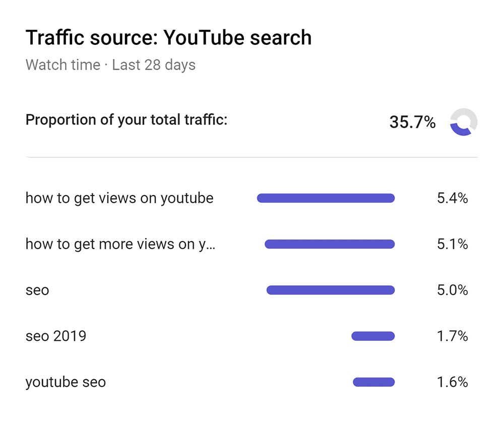Screen dimensions: 504x422
Task: Open the 'seo 2019' search term
Action: 56,336
